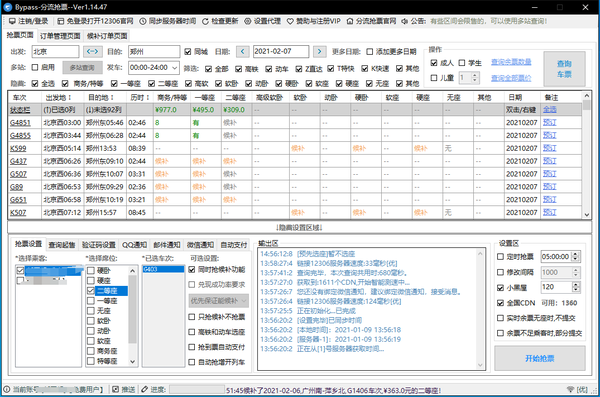Image resolution: width=600 pixels, height=397 pixels.
Task: Collapse settings via 隐藏设置区域 bar
Action: [299, 228]
